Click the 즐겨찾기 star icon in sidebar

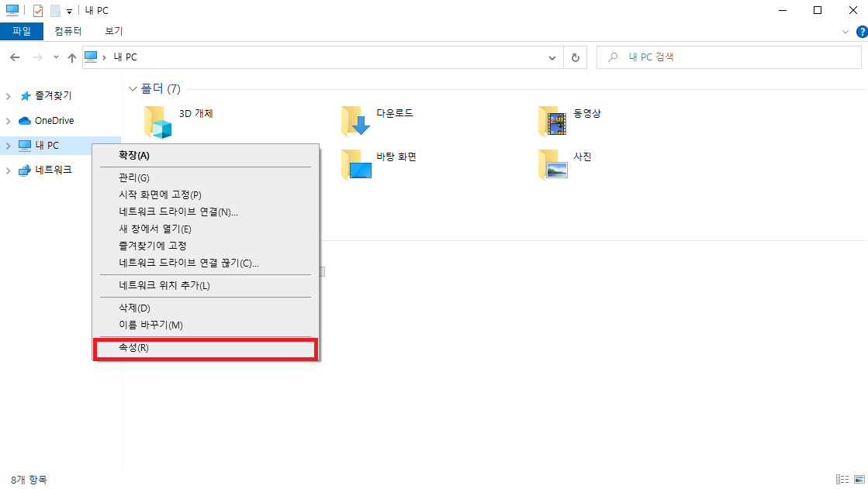pyautogui.click(x=25, y=96)
